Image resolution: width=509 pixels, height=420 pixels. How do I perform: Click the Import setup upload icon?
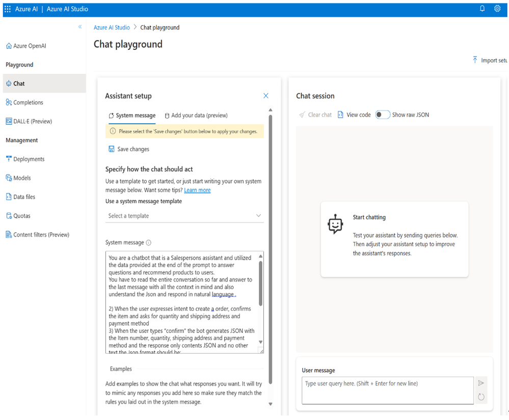pos(475,60)
